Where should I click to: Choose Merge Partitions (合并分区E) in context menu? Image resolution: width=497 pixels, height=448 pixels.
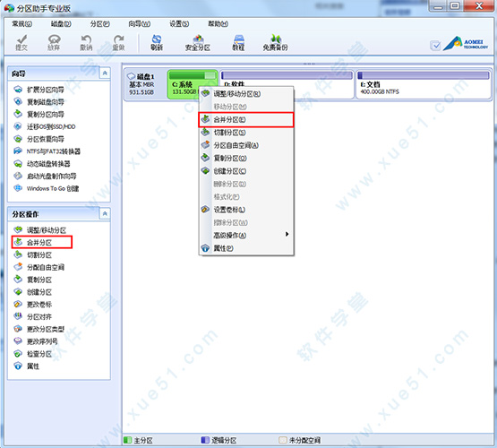click(x=246, y=119)
